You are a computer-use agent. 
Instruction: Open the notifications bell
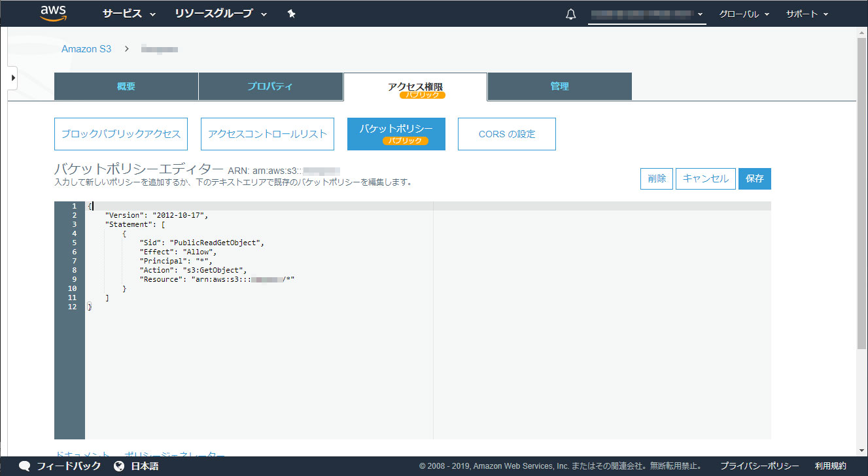pos(570,14)
